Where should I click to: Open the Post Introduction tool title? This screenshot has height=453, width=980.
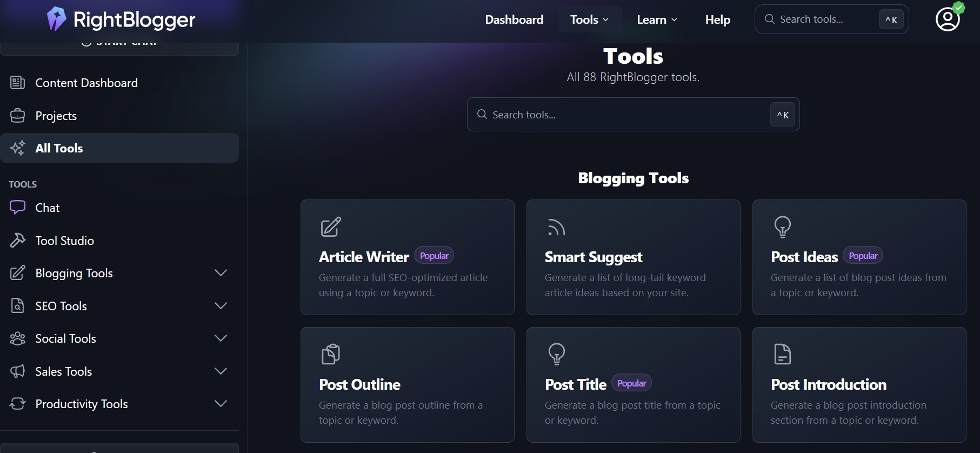point(829,384)
